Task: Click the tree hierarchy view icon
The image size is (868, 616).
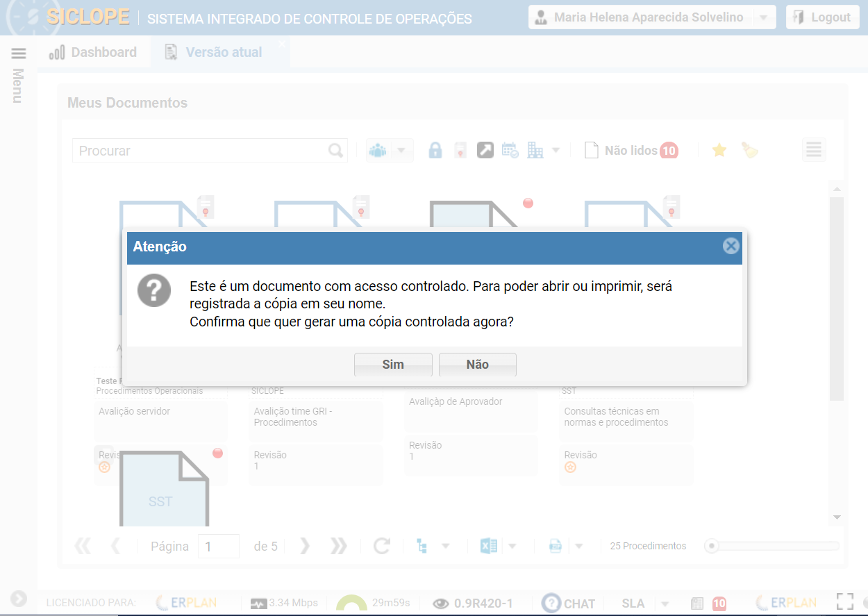Action: tap(422, 547)
